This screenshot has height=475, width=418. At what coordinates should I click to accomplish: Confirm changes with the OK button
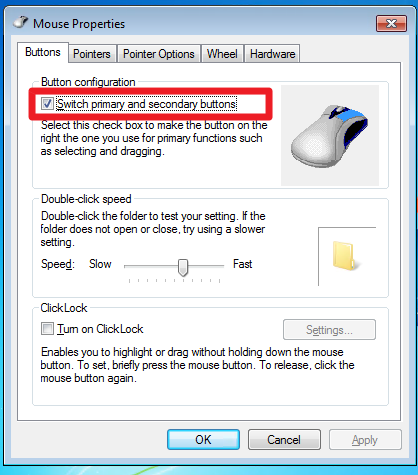tap(203, 440)
